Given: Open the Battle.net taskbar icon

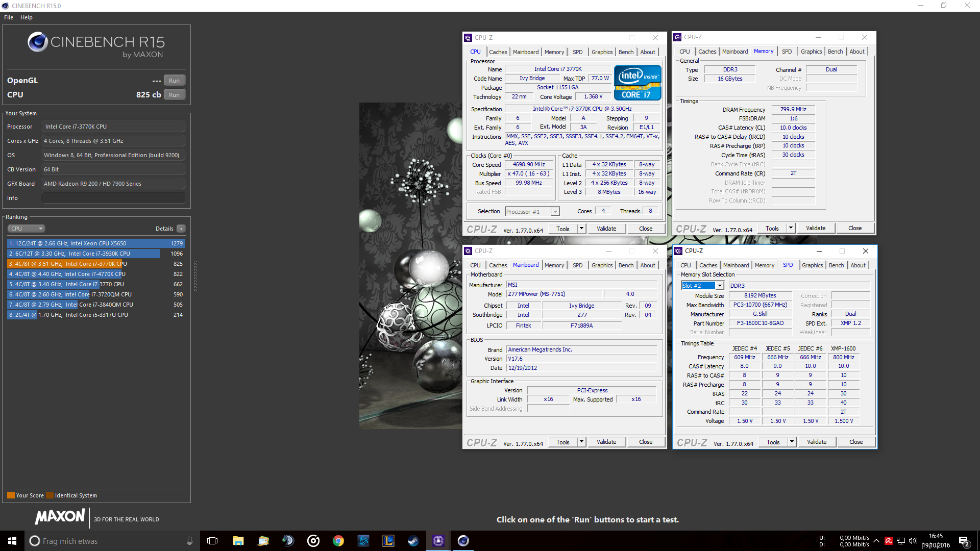Looking at the screenshot, I should (x=363, y=541).
